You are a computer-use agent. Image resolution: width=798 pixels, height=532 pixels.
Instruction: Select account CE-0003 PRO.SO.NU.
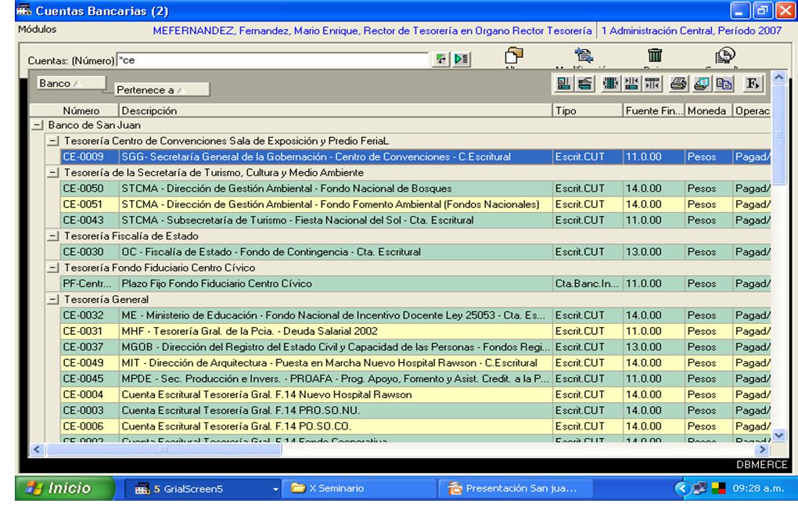(x=415, y=410)
